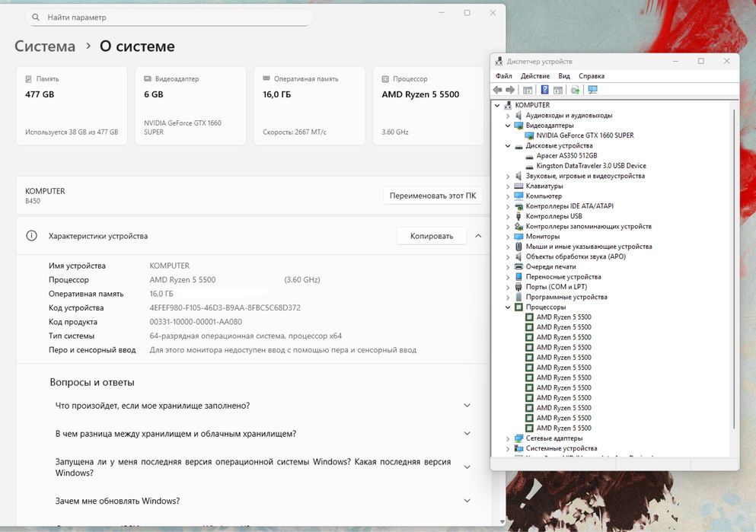Open the Вид menu

564,75
